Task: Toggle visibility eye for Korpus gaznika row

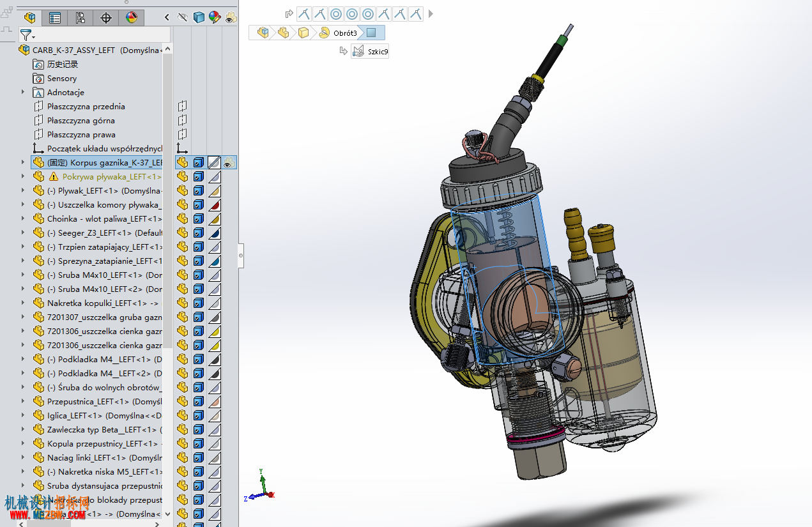Action: [229, 162]
